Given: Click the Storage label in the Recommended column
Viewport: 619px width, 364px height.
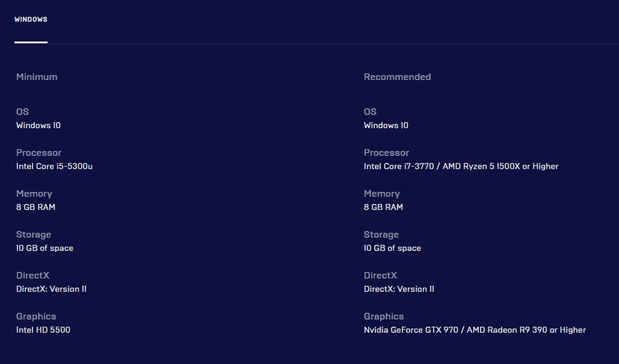Looking at the screenshot, I should (381, 235).
